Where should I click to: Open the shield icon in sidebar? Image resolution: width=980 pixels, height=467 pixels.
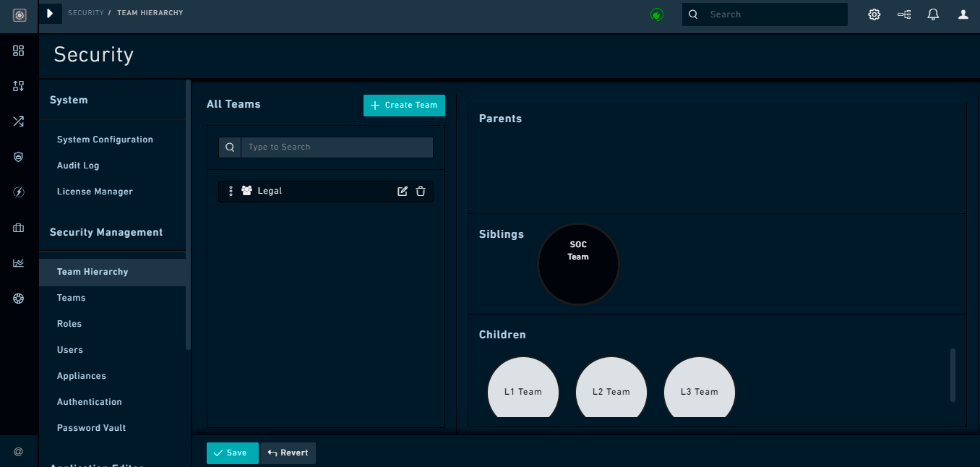pos(19,157)
